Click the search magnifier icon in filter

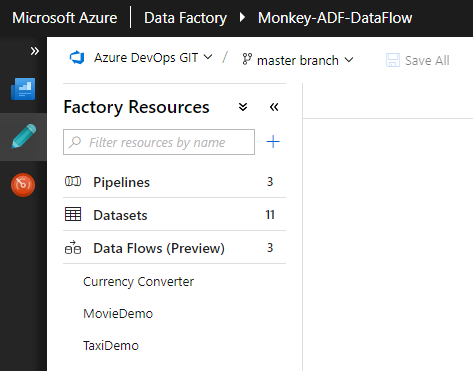pyautogui.click(x=75, y=142)
